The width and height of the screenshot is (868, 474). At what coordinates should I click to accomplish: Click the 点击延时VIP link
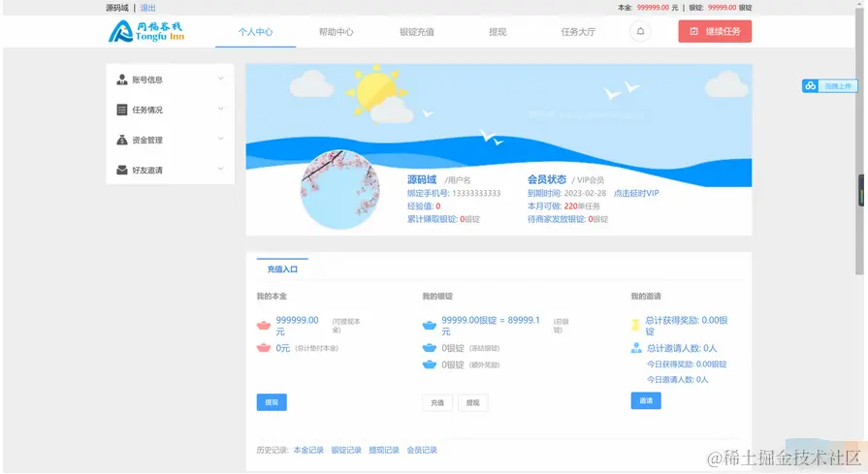coord(636,193)
